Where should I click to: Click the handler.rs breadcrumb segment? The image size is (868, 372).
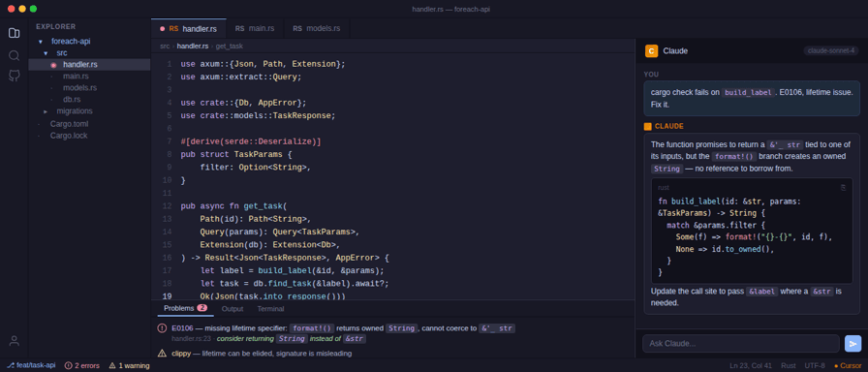point(193,46)
